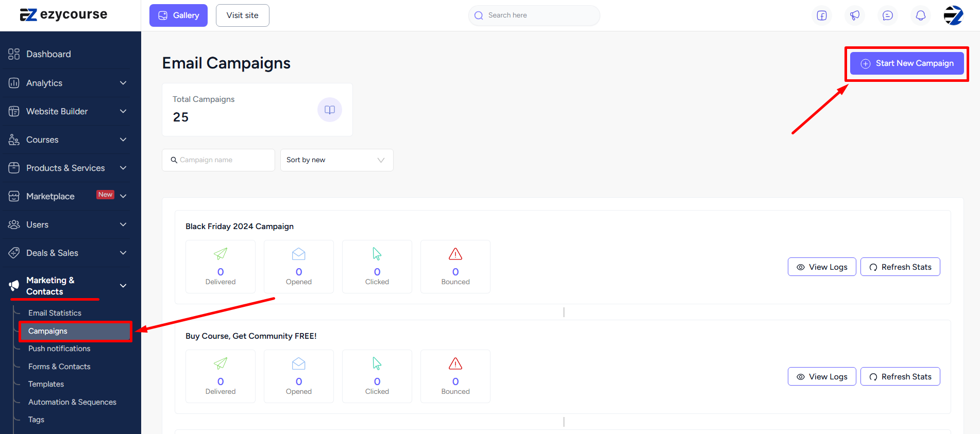Click the Marketplace New badge
The image size is (980, 434).
(x=105, y=195)
